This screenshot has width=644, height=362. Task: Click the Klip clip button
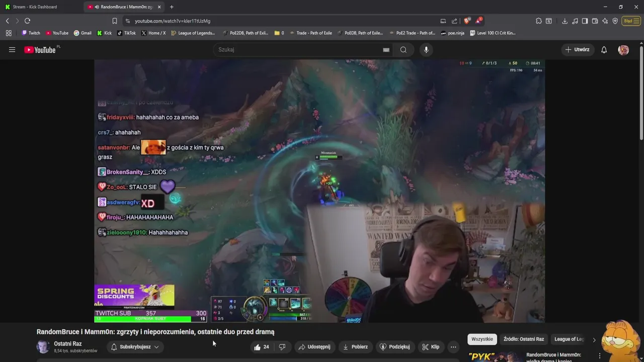click(x=431, y=347)
